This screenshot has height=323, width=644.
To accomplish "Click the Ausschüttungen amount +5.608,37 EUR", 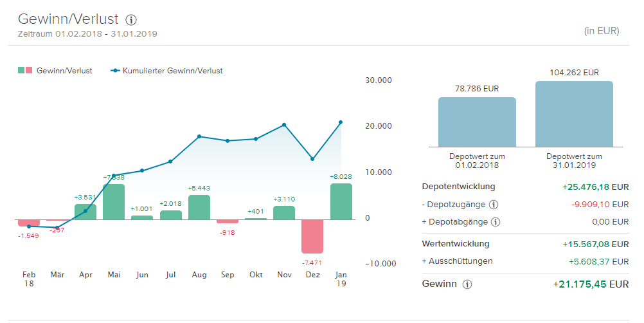I will pos(598,262).
